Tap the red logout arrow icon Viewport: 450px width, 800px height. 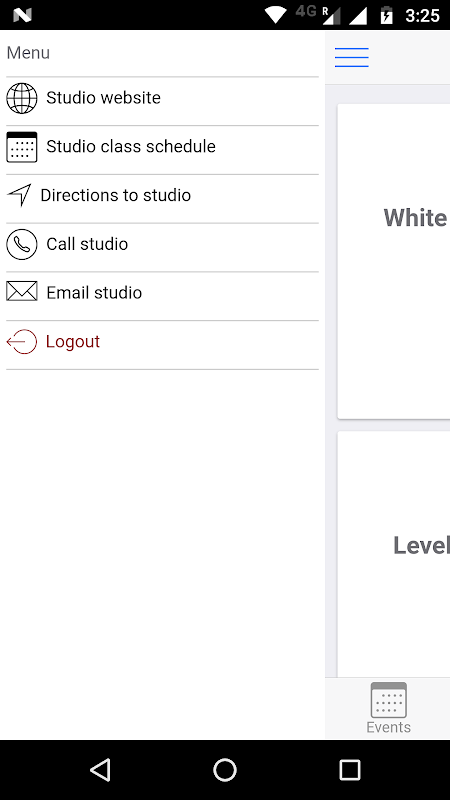[x=21, y=342]
